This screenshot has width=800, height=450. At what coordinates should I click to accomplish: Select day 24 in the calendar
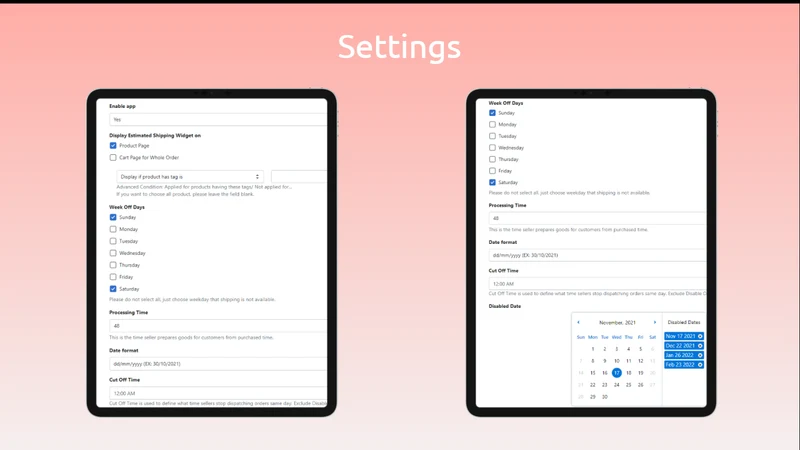click(616, 385)
